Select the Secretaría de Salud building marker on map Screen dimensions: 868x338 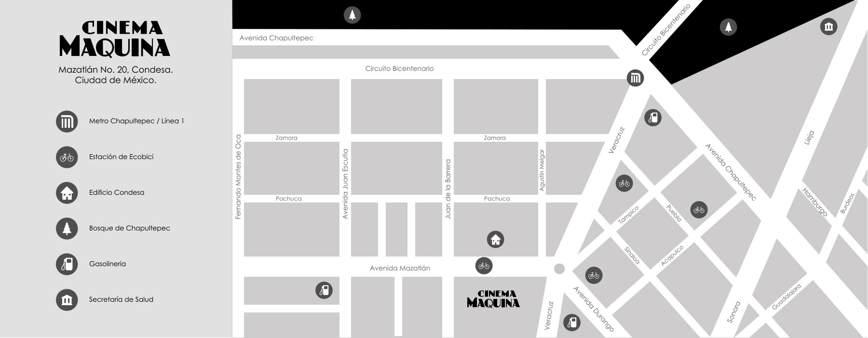pyautogui.click(x=828, y=27)
